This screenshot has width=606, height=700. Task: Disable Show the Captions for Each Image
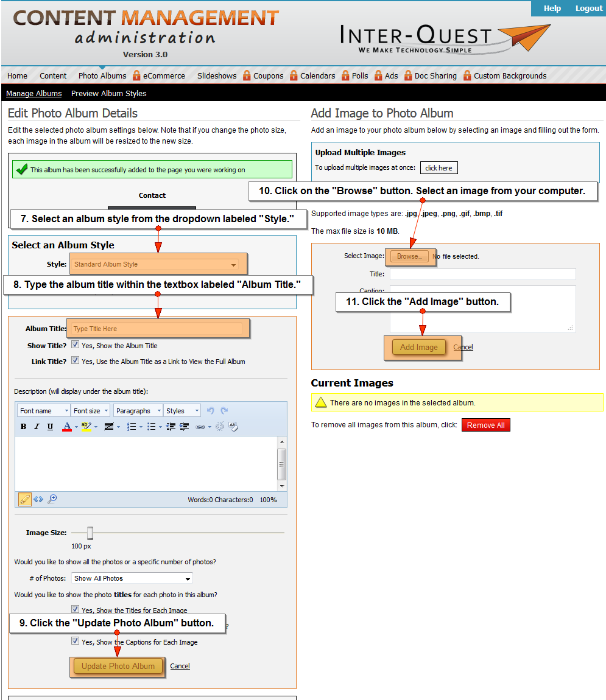pos(76,641)
